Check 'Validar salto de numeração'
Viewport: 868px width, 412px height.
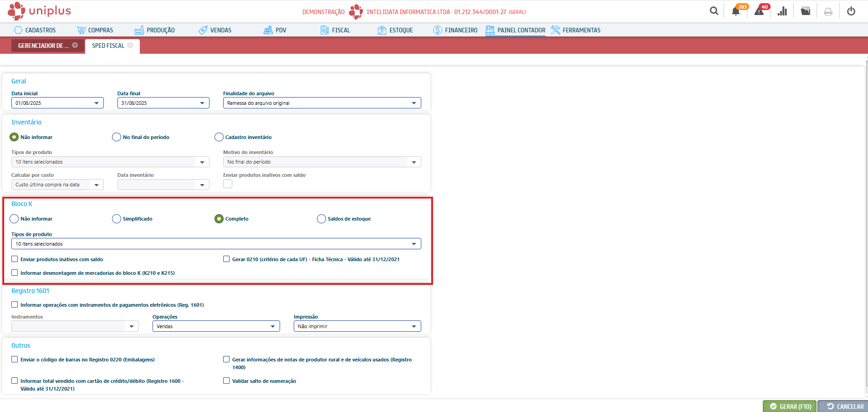[x=226, y=381]
